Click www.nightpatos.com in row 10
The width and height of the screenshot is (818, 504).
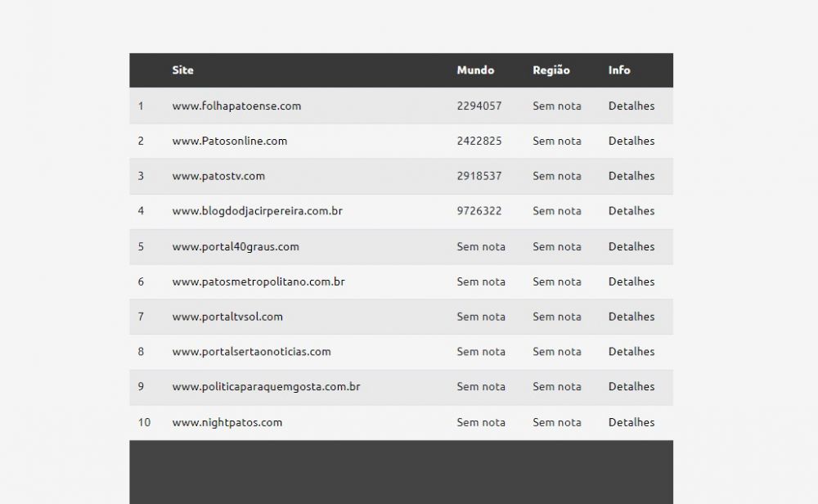(x=227, y=422)
